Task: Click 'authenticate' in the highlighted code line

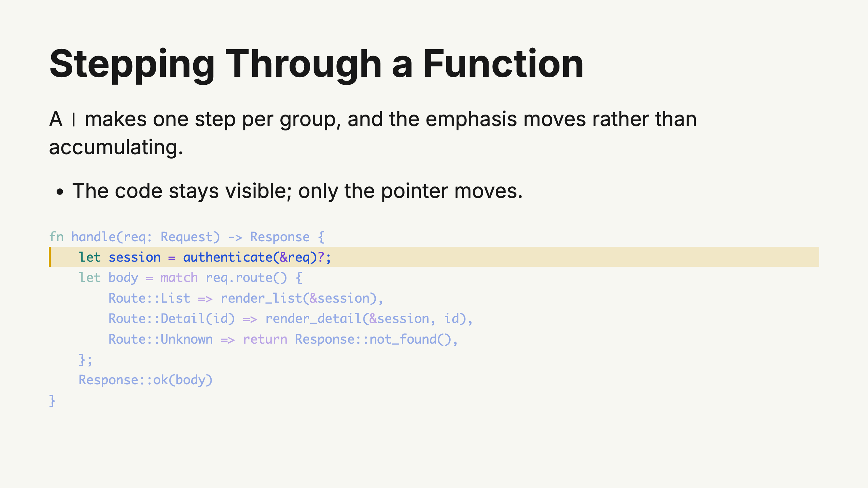Action: click(x=228, y=257)
